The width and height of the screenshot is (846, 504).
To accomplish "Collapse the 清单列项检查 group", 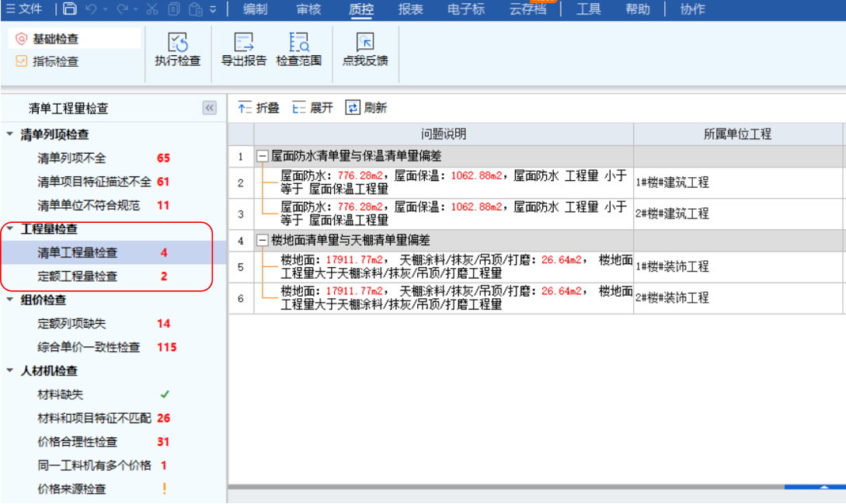I will (10, 134).
